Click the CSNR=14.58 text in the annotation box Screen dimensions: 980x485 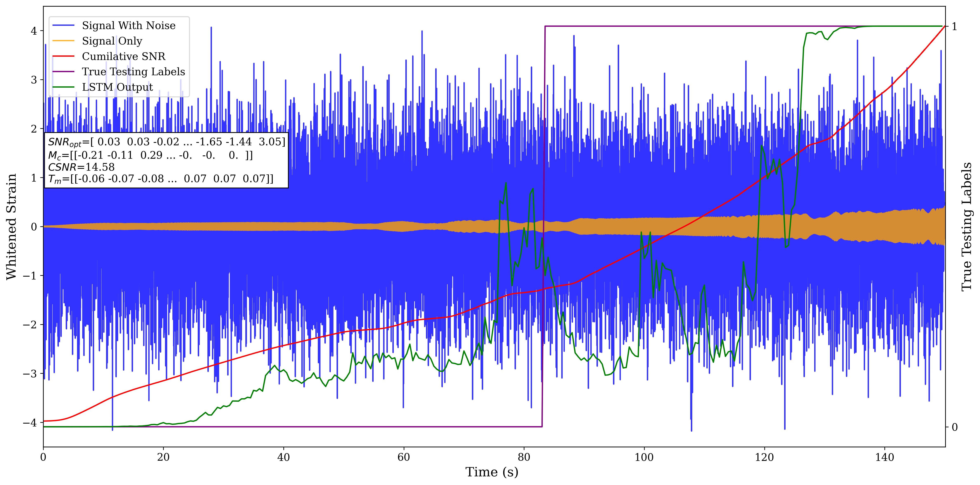[x=81, y=167]
